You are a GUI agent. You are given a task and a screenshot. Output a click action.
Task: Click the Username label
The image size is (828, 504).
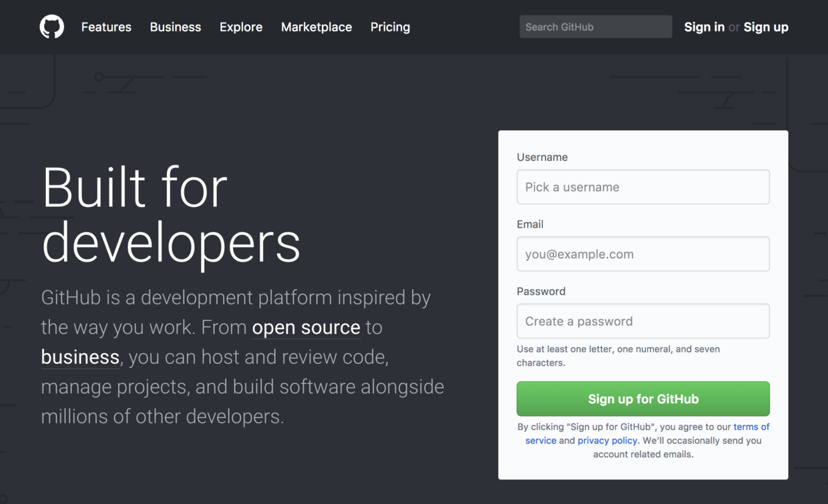[x=542, y=157]
